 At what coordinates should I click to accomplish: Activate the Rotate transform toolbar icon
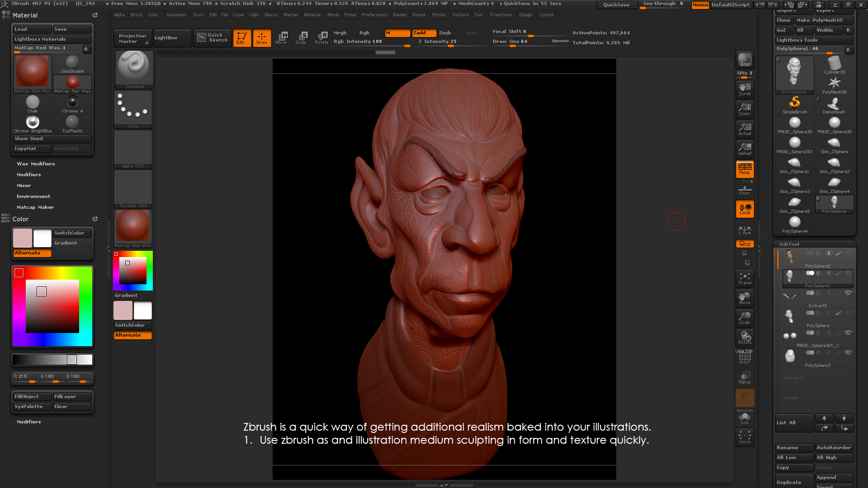(321, 38)
